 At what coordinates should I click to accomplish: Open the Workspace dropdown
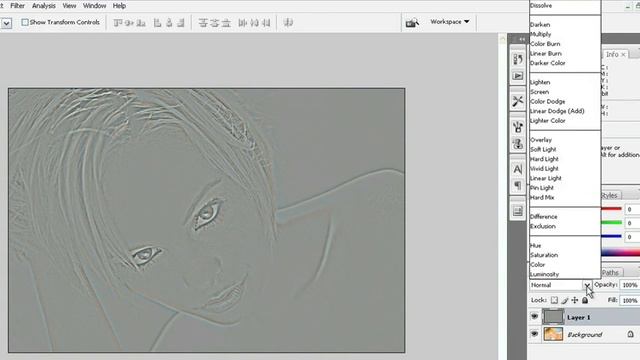click(x=450, y=22)
